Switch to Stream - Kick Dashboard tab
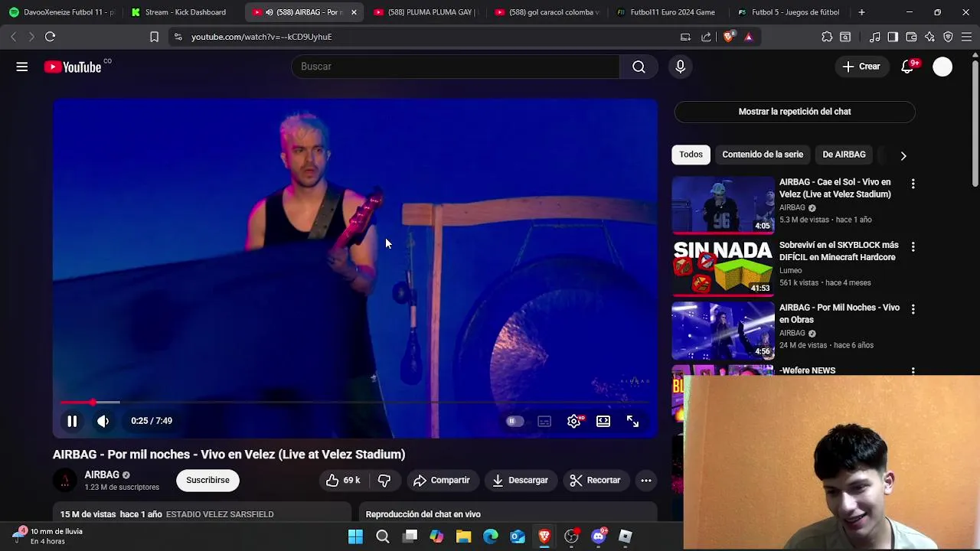 [x=182, y=12]
